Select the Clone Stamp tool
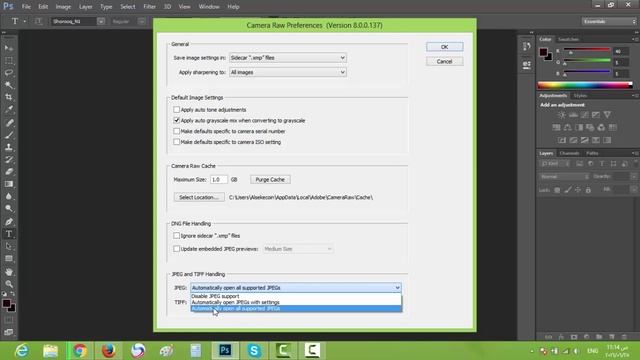Image resolution: width=640 pixels, height=360 pixels. click(x=9, y=147)
